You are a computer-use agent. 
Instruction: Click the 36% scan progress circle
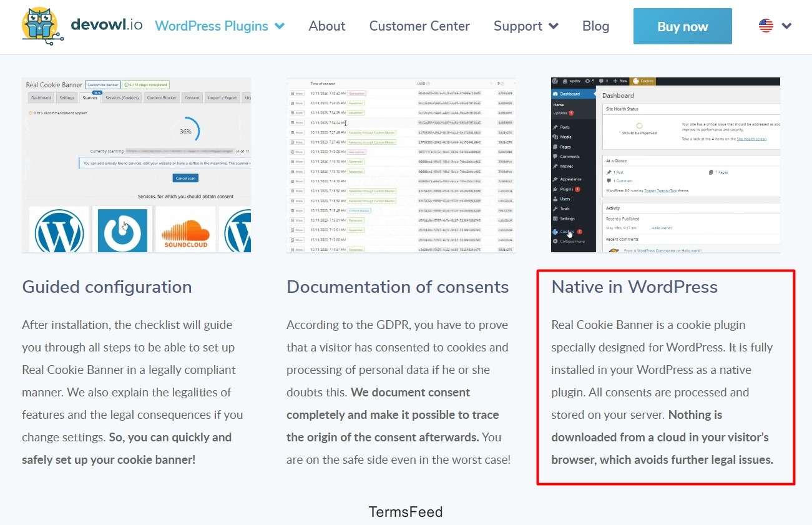click(185, 131)
